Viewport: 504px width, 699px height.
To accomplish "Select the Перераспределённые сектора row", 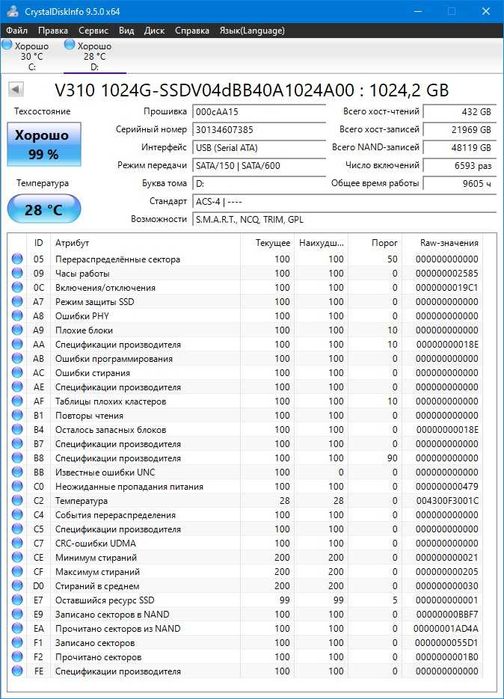I will click(x=245, y=259).
